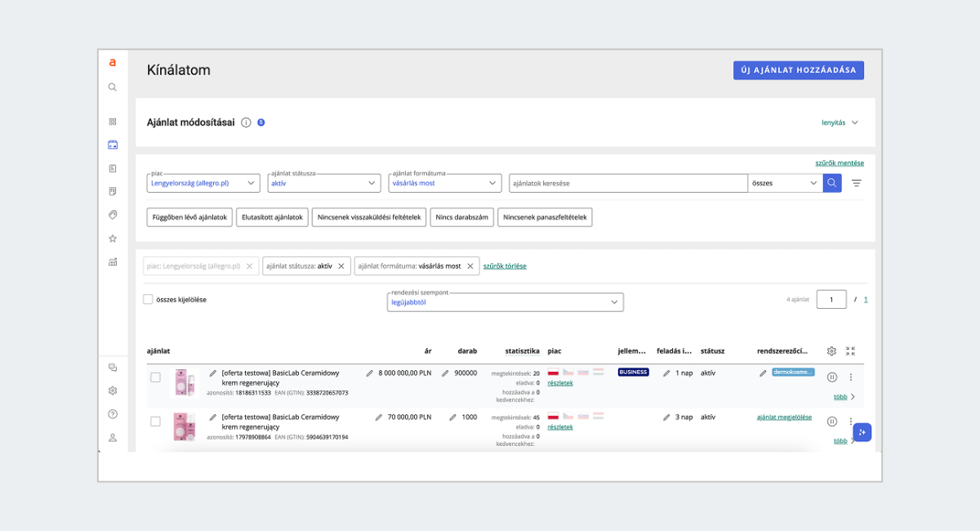
Task: Open részletek link for offer 18186311533
Action: click(x=560, y=383)
